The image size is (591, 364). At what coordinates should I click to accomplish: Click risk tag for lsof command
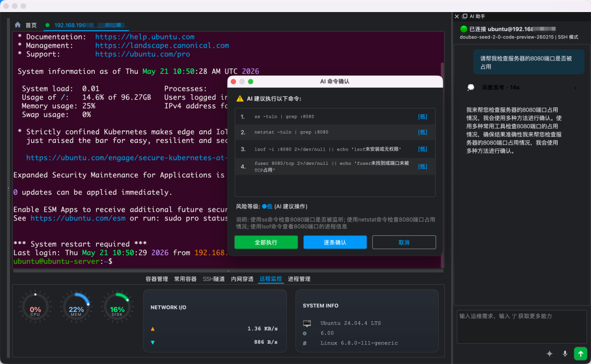422,149
